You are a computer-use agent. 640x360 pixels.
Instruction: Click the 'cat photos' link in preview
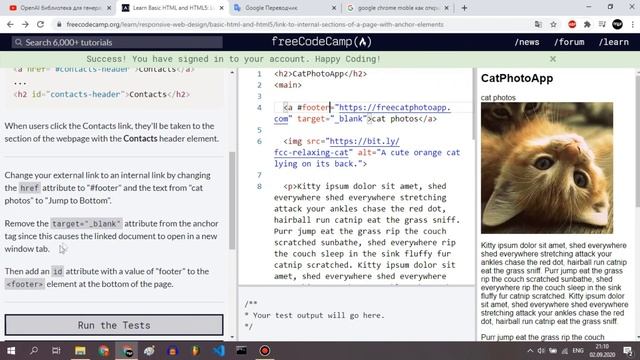[x=498, y=98]
